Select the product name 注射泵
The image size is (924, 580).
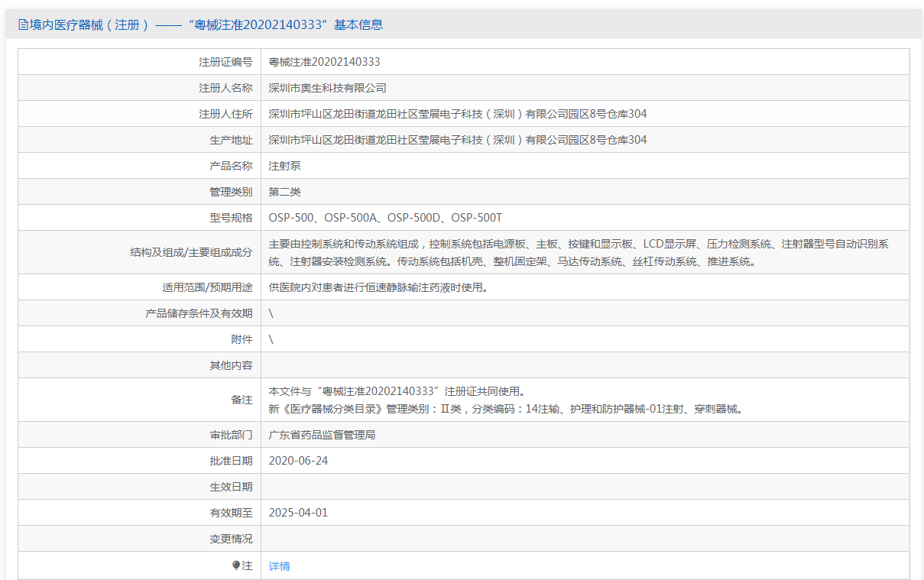coord(280,166)
